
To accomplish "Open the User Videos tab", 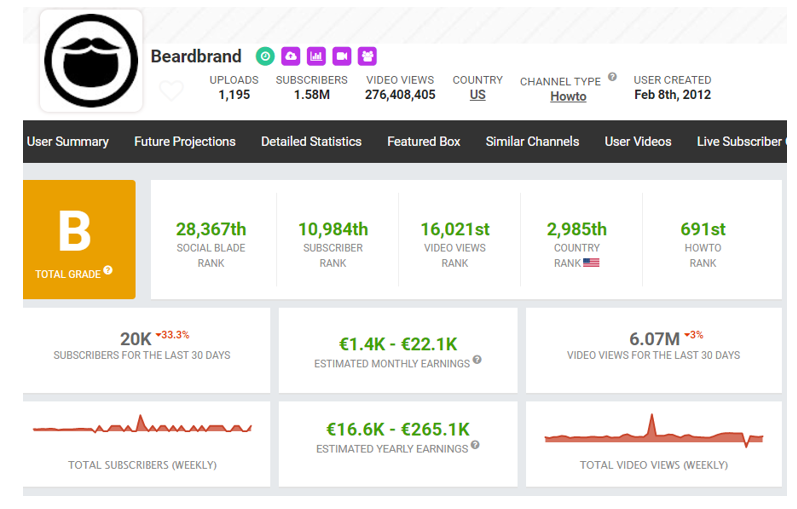I will click(x=638, y=141).
